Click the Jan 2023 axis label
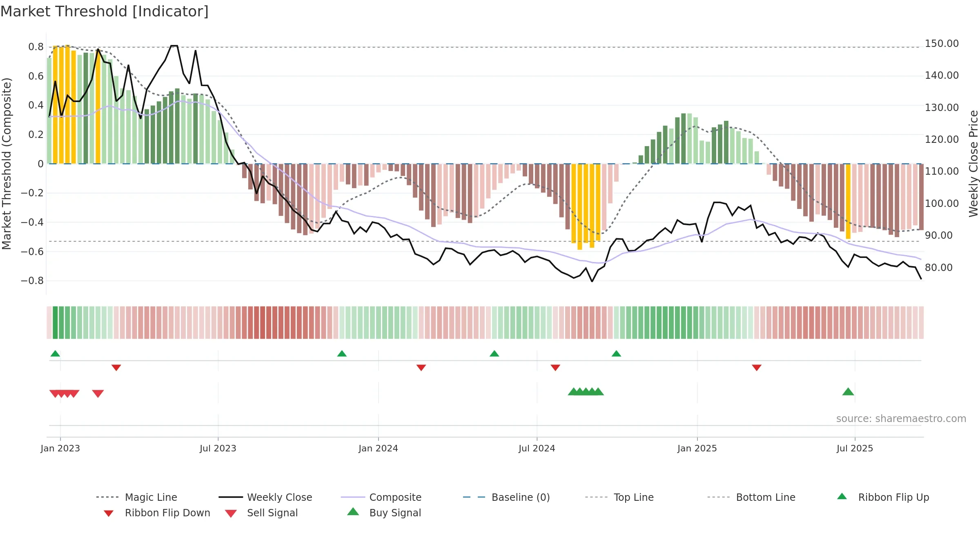 pos(60,448)
